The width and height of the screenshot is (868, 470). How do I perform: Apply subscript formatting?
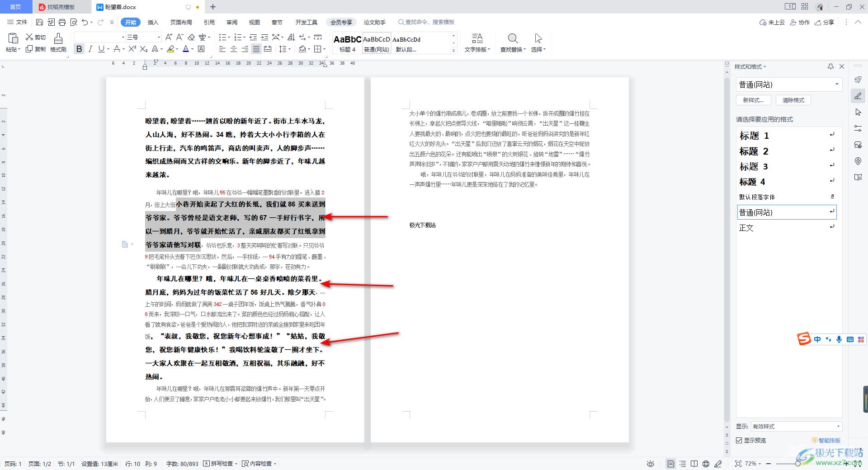143,49
